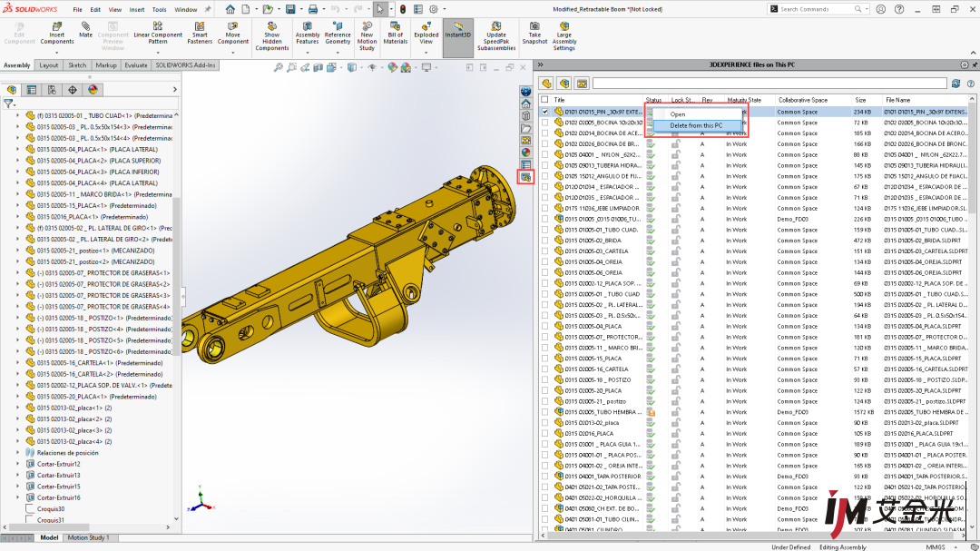Refresh the 3DEXPERIENCE files list

point(955,84)
